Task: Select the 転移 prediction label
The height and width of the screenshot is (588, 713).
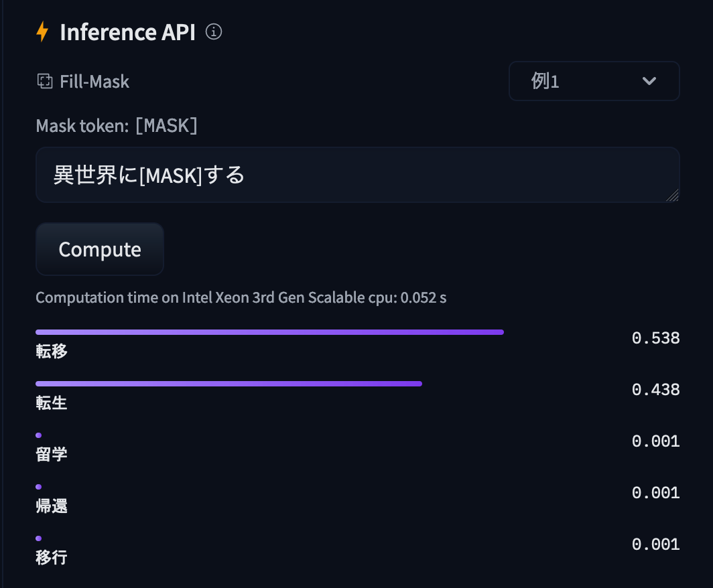Action: click(x=52, y=351)
